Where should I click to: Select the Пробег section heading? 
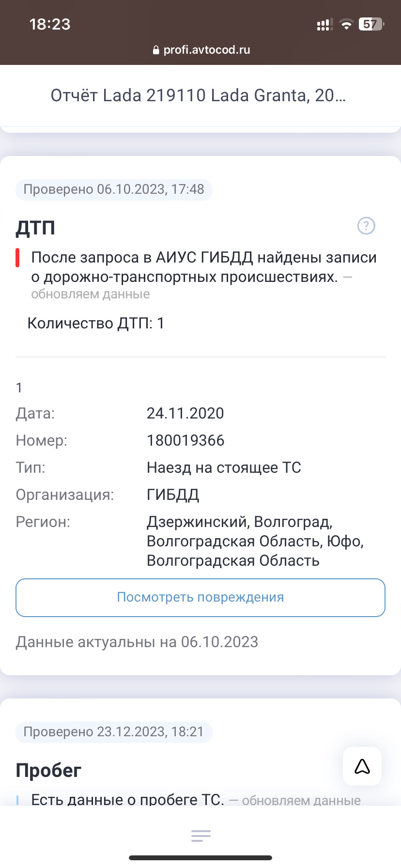click(x=48, y=770)
